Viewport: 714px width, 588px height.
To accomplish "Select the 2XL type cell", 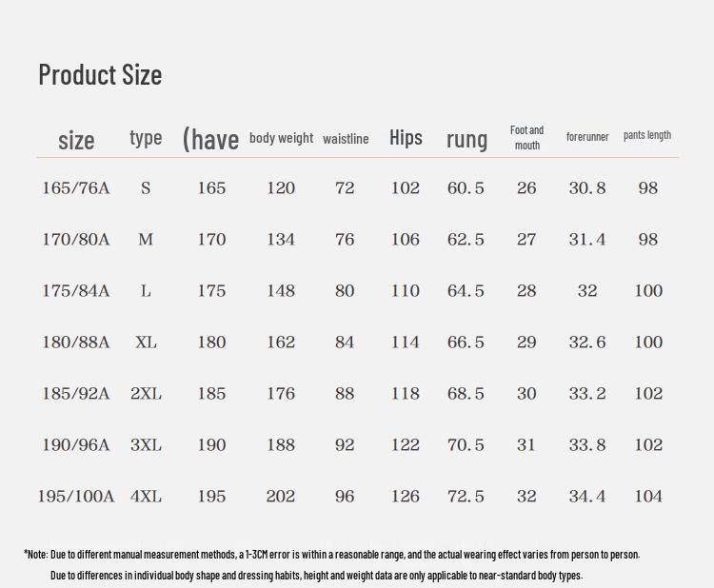I will pyautogui.click(x=146, y=394).
